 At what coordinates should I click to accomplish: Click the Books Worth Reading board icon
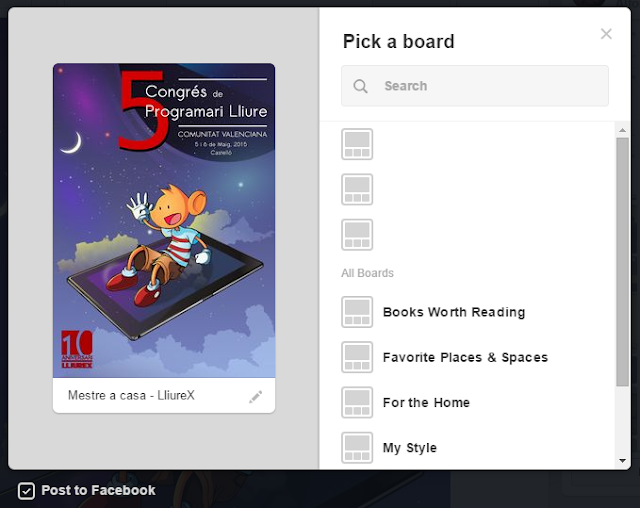(x=357, y=312)
